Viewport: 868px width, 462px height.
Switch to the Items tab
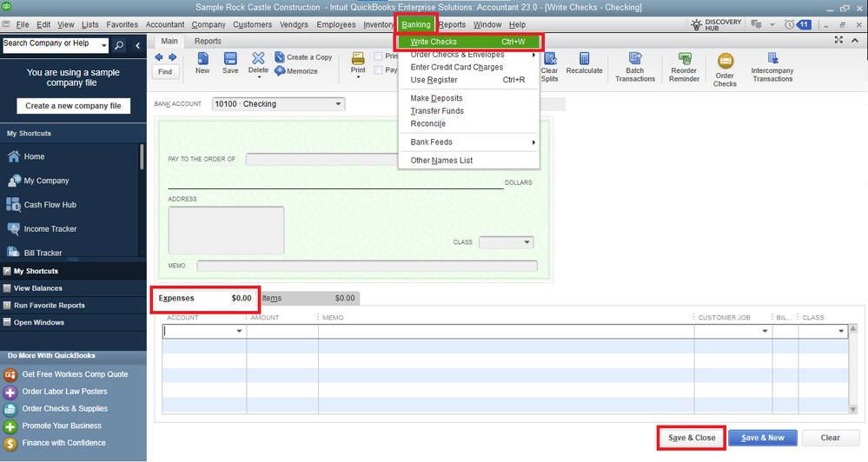tap(308, 298)
